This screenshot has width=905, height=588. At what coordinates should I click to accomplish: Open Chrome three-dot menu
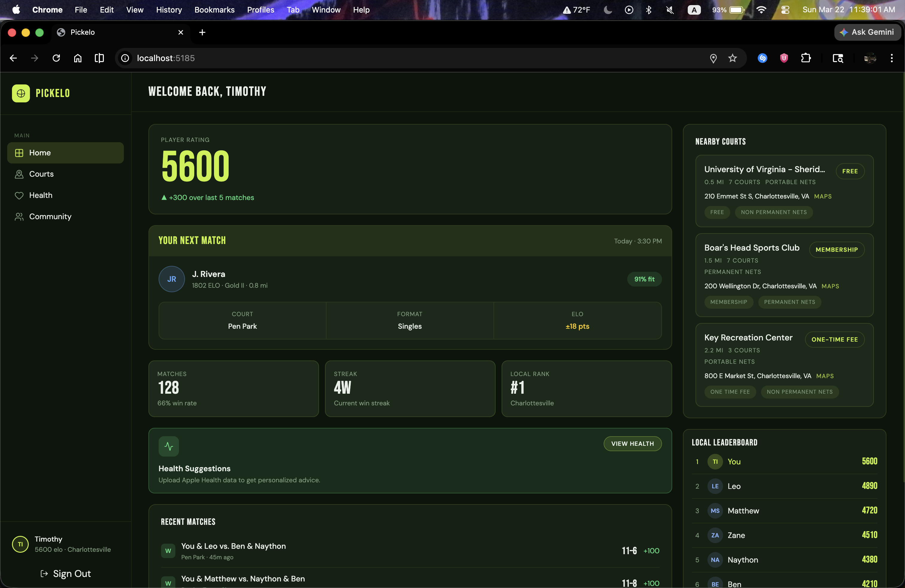(x=891, y=58)
